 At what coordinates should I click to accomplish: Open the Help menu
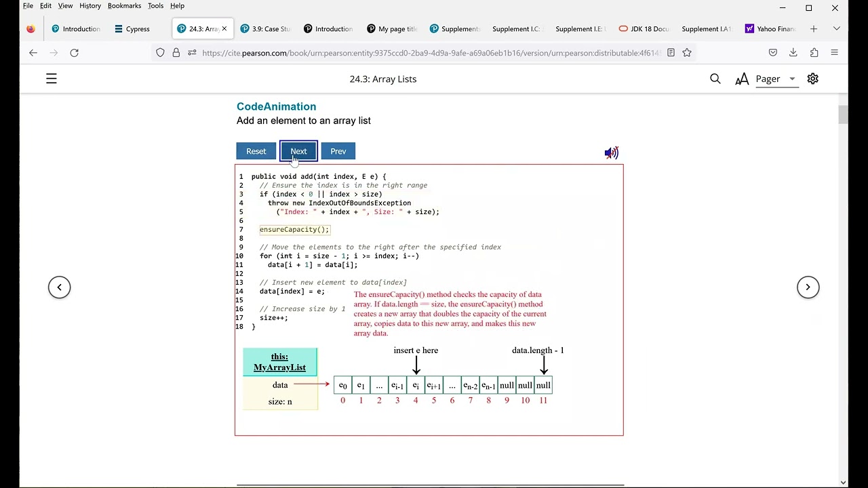tap(177, 6)
